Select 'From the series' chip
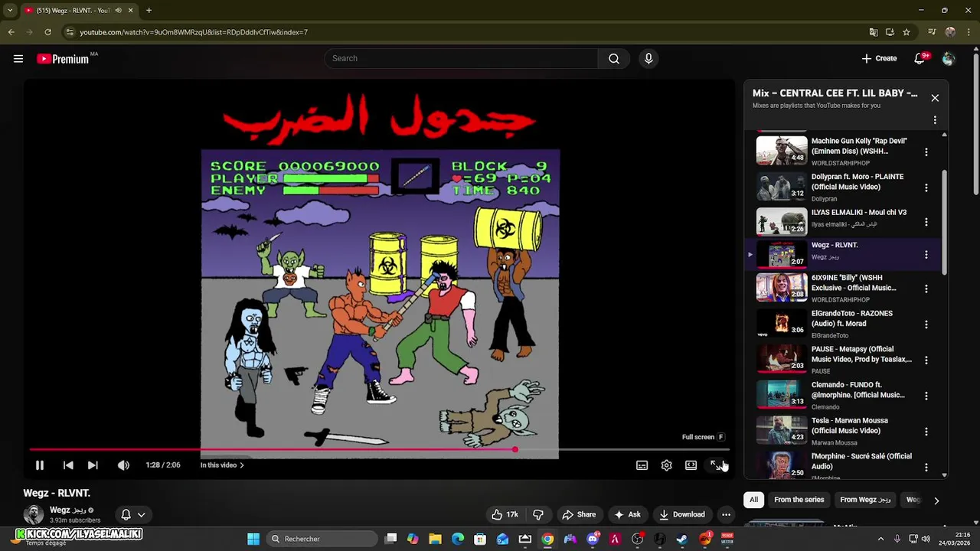 [799, 500]
